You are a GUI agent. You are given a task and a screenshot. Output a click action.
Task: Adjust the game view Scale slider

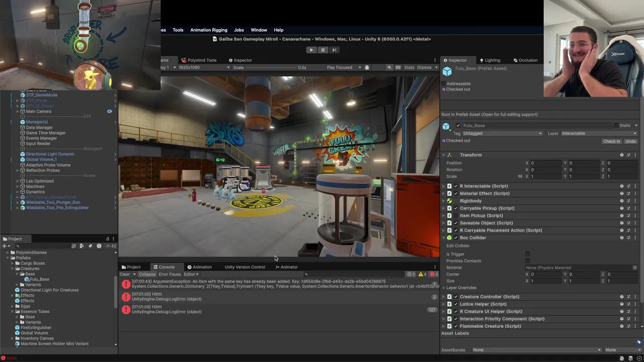click(270, 67)
